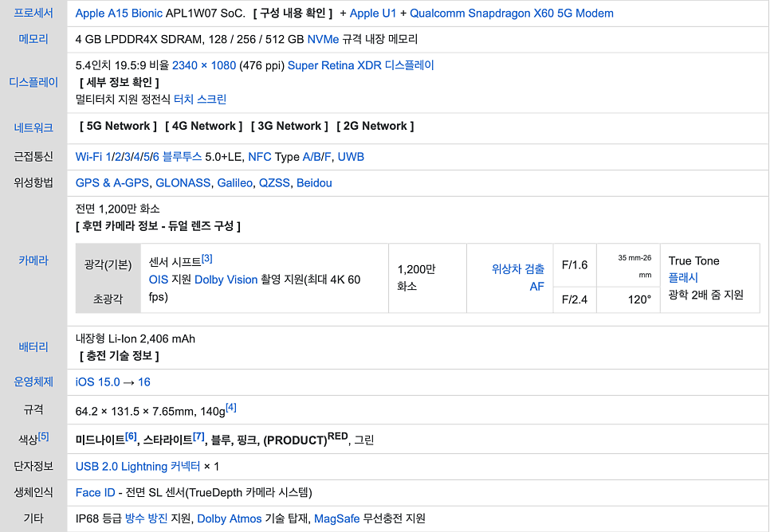Click the 생체인식 row label
Screen dimensions: 770x532
(x=33, y=492)
